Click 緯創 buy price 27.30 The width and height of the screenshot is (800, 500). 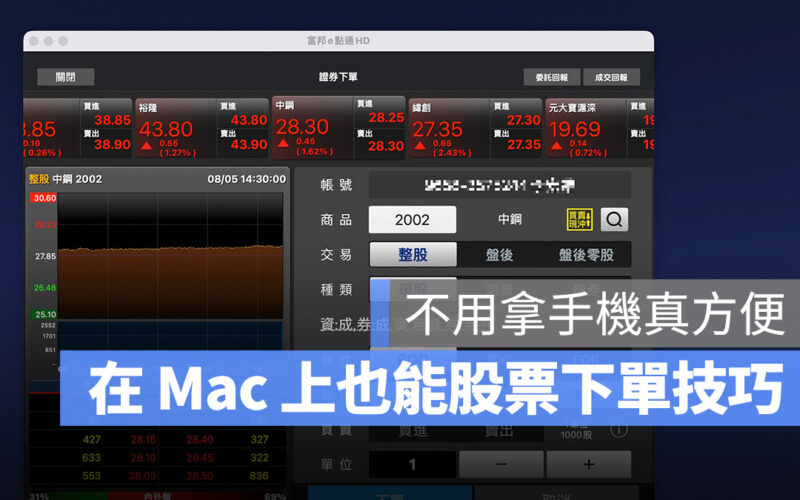pos(523,120)
